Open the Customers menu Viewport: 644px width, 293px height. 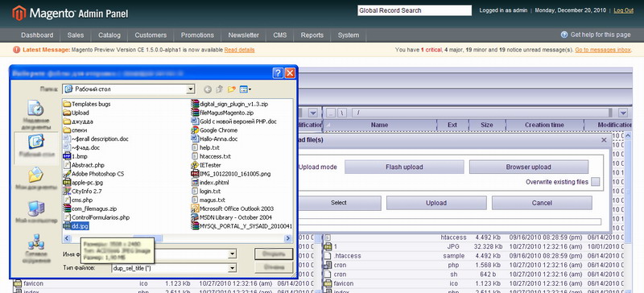click(151, 35)
